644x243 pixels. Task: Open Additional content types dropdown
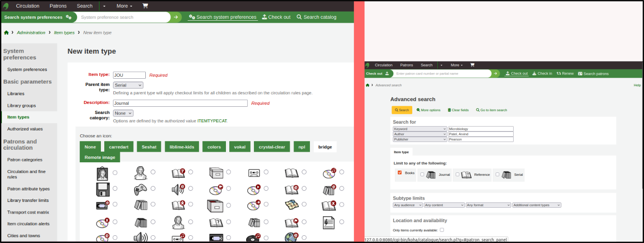[537, 205]
